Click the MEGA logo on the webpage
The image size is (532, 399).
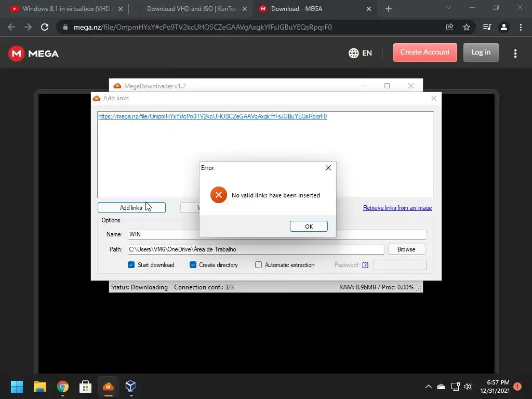pyautogui.click(x=34, y=54)
